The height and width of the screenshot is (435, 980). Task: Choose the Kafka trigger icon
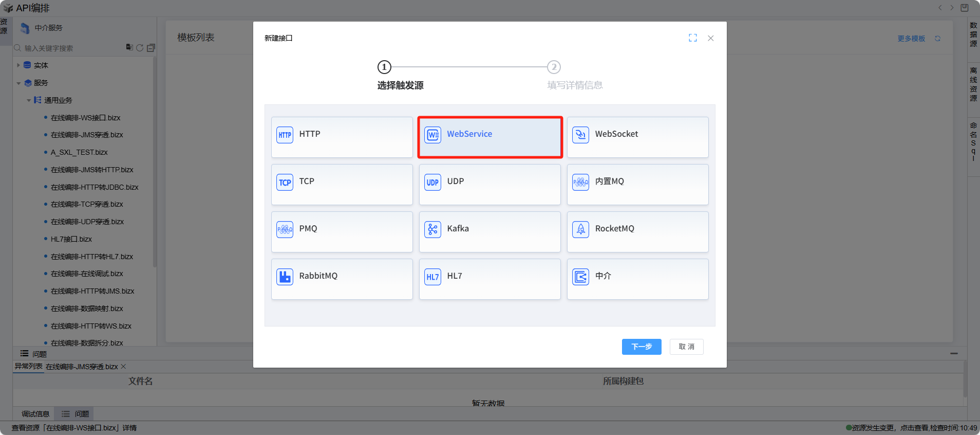click(432, 229)
